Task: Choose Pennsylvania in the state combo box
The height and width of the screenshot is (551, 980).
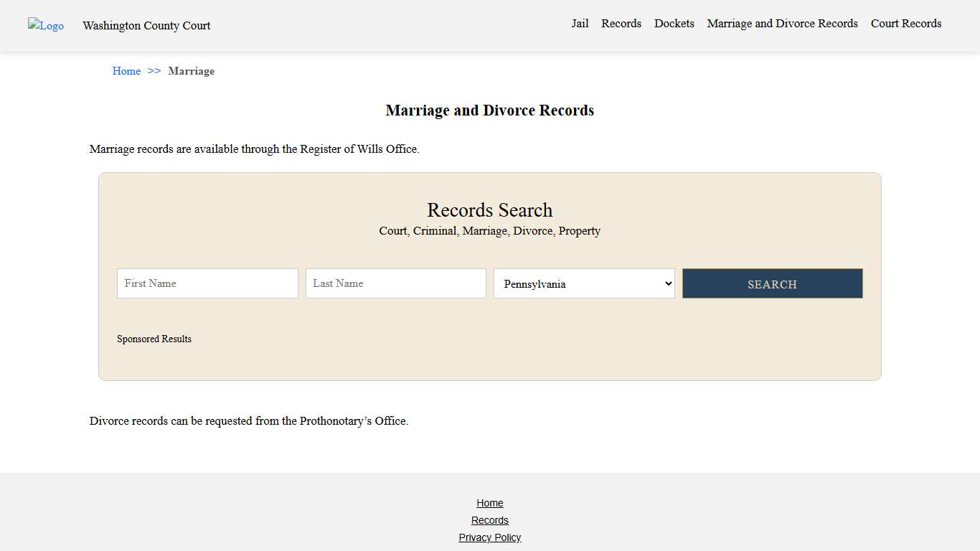Action: click(x=583, y=283)
